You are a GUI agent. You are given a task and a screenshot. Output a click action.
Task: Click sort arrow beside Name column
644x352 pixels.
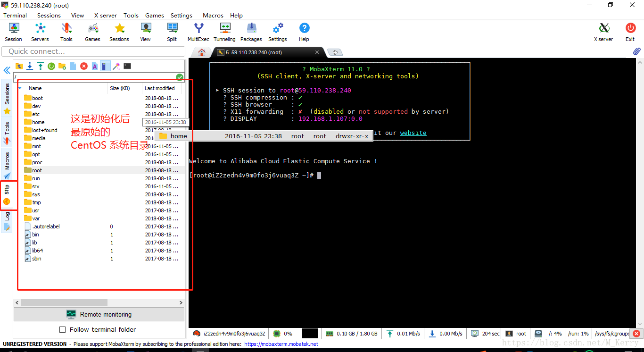click(20, 88)
